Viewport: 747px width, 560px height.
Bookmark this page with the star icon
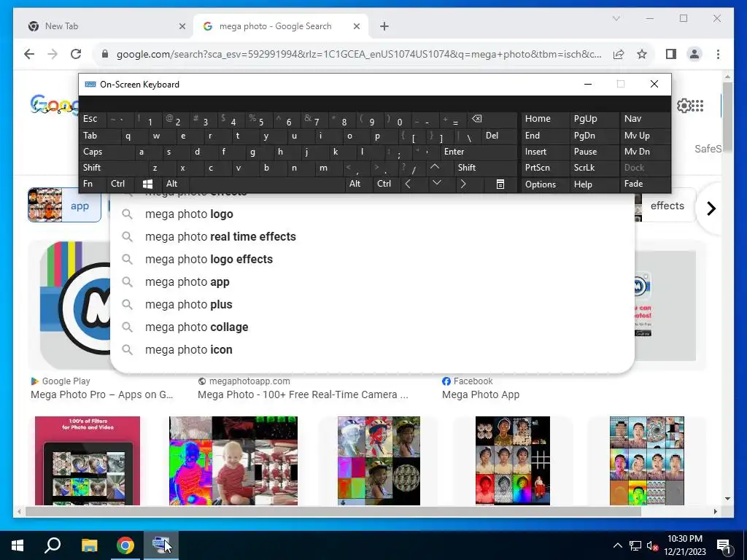coord(642,54)
